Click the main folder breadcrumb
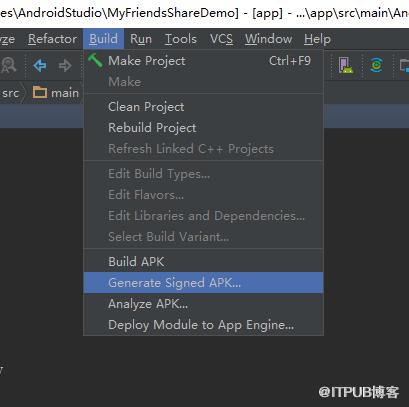The image size is (409, 407). [x=56, y=93]
